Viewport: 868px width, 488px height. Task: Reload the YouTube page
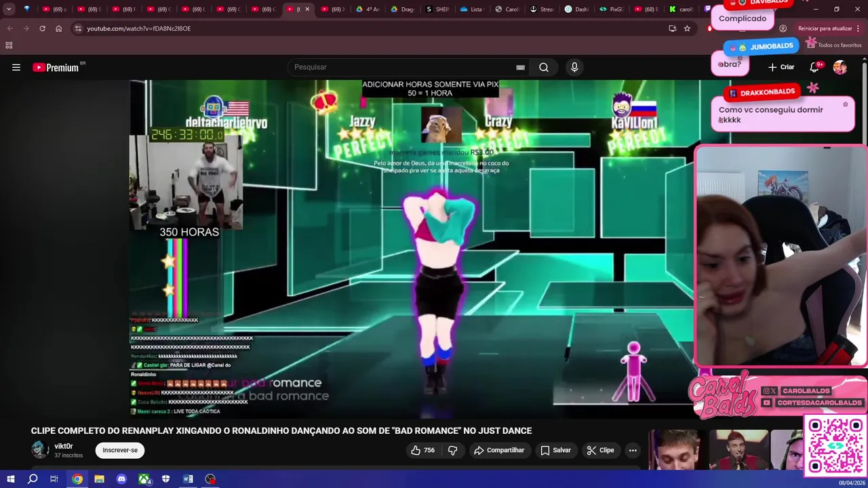(42, 28)
